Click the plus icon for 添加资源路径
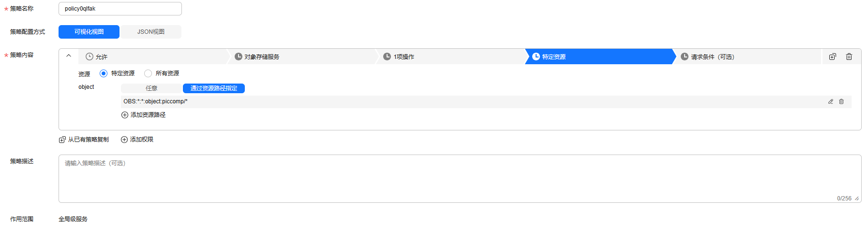The width and height of the screenshot is (868, 227). point(125,115)
